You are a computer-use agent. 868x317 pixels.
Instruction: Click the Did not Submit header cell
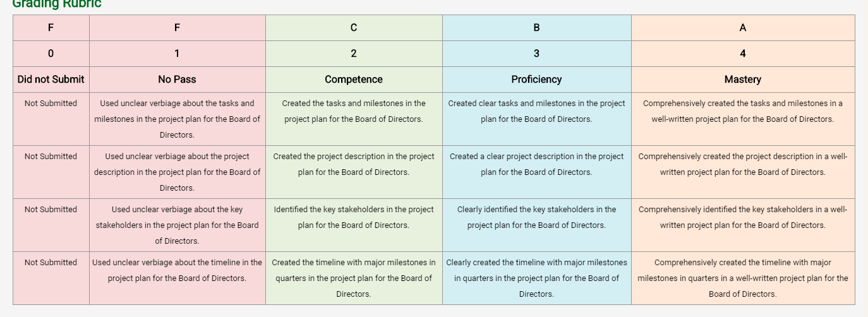(x=51, y=80)
